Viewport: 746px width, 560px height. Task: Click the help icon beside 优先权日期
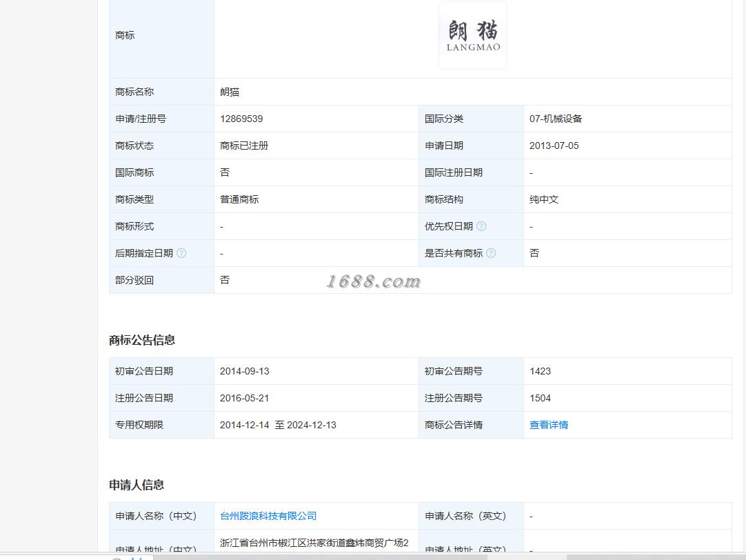click(x=481, y=226)
